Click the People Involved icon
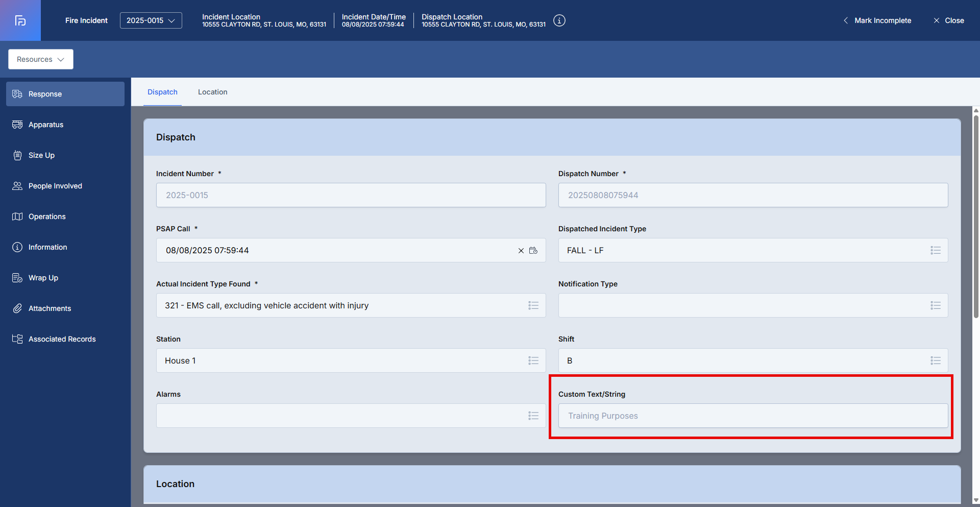Viewport: 980px width, 507px height. [17, 186]
